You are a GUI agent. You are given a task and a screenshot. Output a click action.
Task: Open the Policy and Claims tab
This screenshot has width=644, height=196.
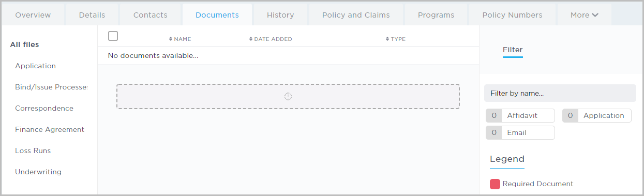tap(356, 15)
